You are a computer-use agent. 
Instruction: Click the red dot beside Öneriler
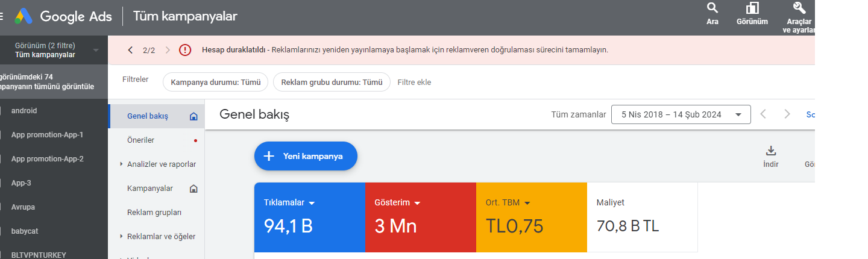point(195,140)
